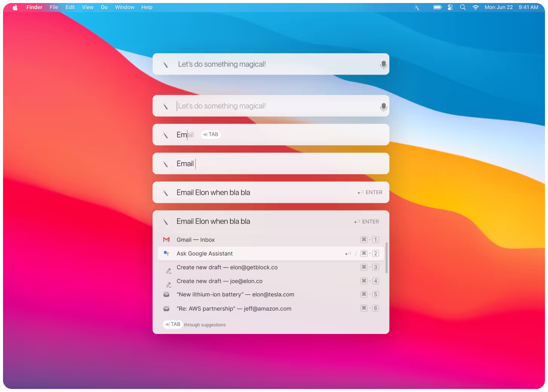Click the TAB autocomplete hint next to Email

(210, 135)
